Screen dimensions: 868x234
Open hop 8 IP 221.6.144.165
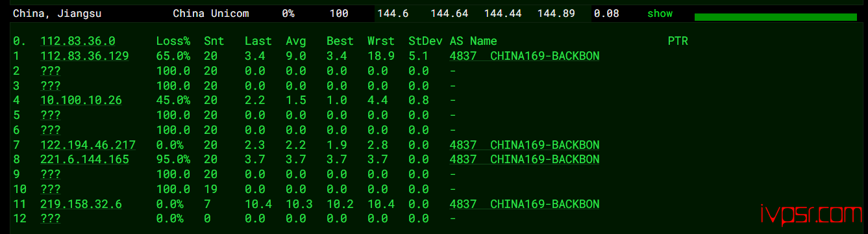tap(84, 159)
